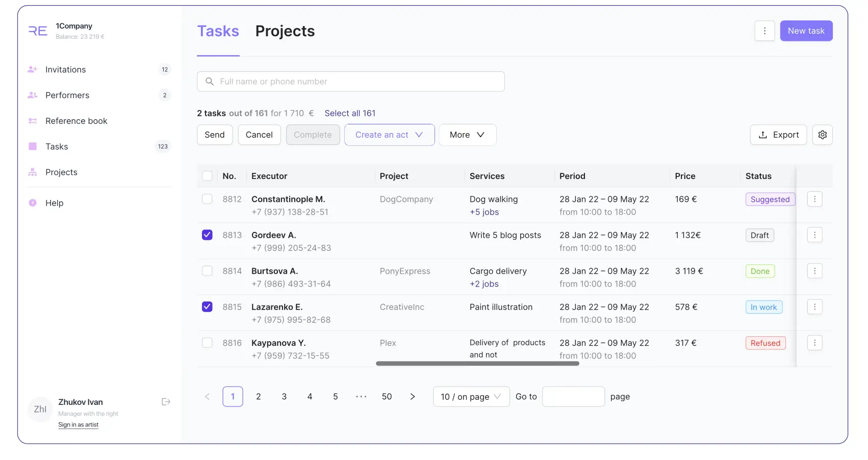Open kebab menu next to New task

click(764, 31)
